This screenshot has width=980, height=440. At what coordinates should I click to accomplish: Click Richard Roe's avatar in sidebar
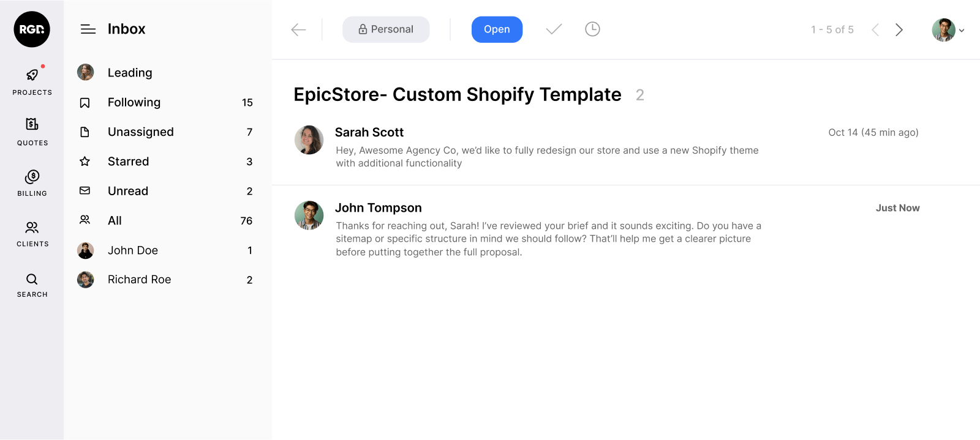click(86, 280)
